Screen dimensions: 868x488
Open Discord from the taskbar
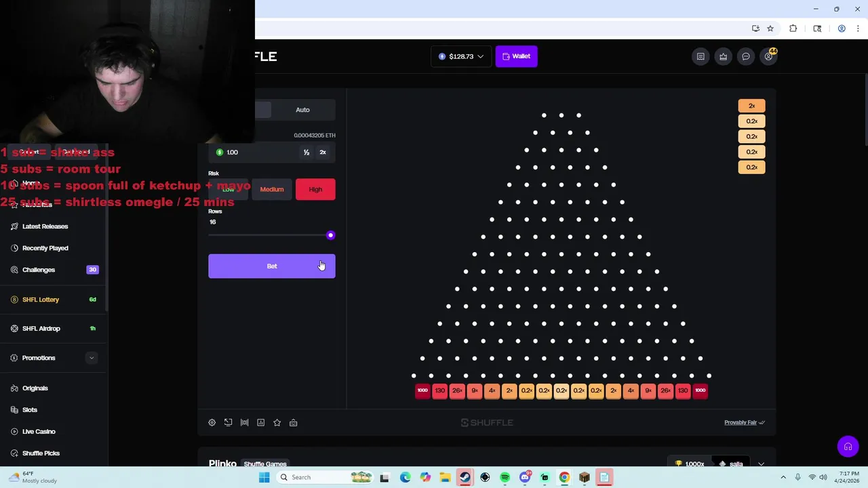[x=524, y=477]
